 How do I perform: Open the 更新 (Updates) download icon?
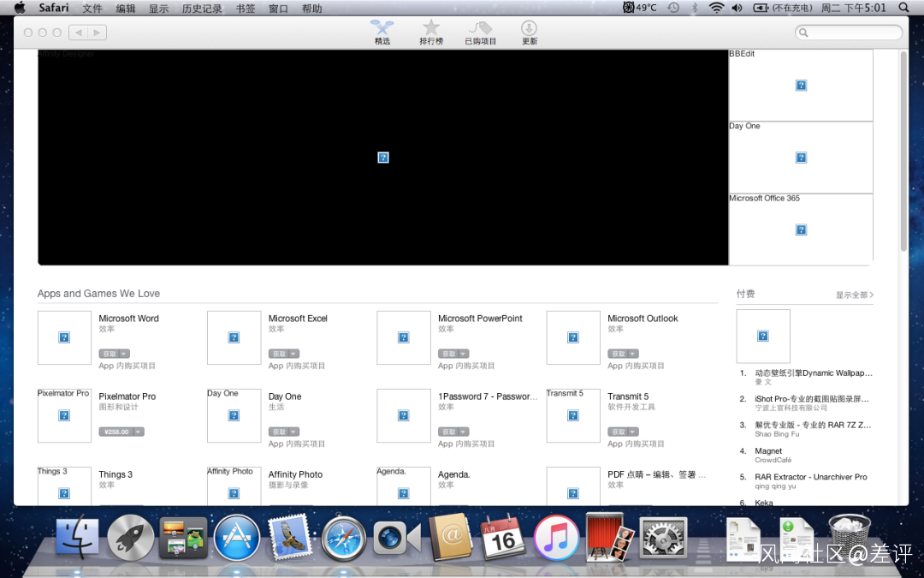tap(530, 32)
